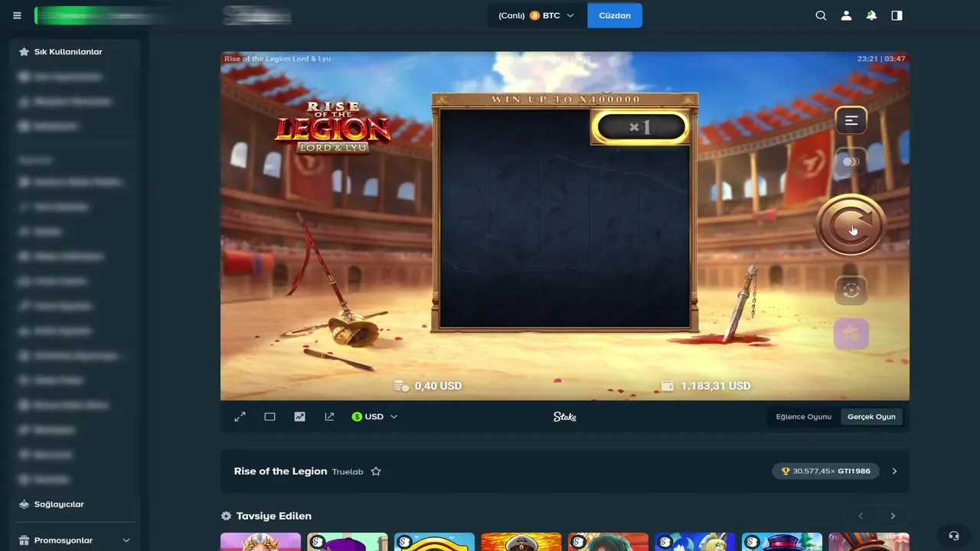This screenshot has width=980, height=551.
Task: Open the notifications bell icon
Action: coord(871,15)
